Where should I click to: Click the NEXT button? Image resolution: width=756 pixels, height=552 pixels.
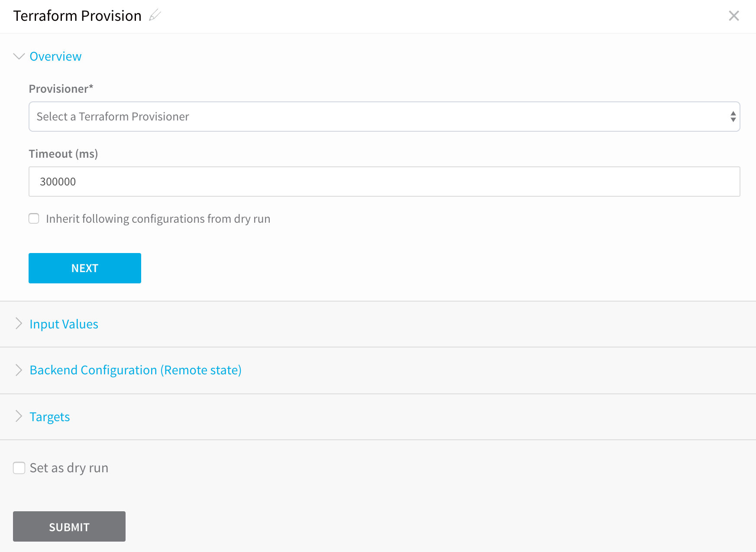85,268
